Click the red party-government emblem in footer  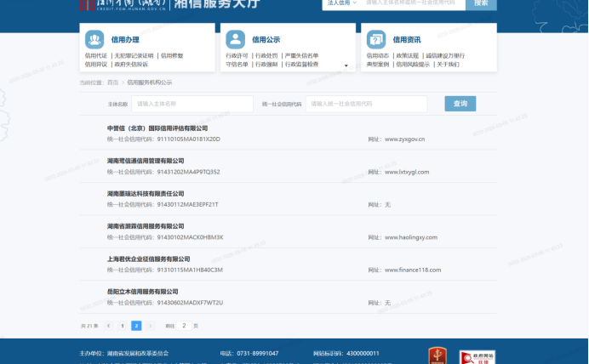437,355
